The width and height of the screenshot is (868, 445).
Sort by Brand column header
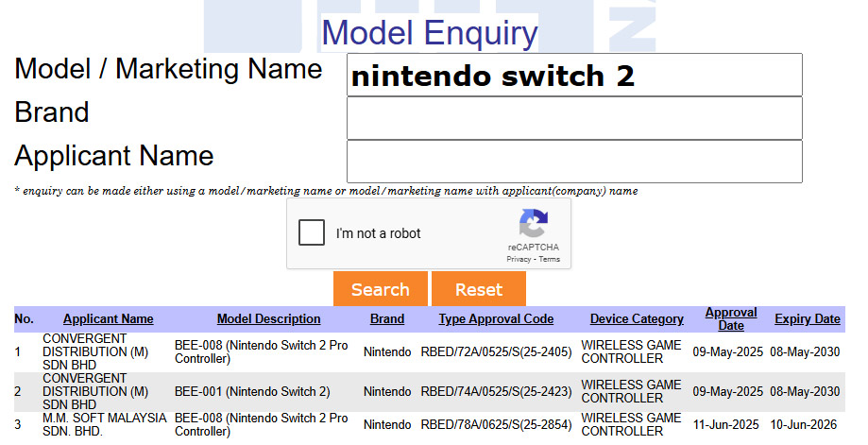click(x=387, y=318)
